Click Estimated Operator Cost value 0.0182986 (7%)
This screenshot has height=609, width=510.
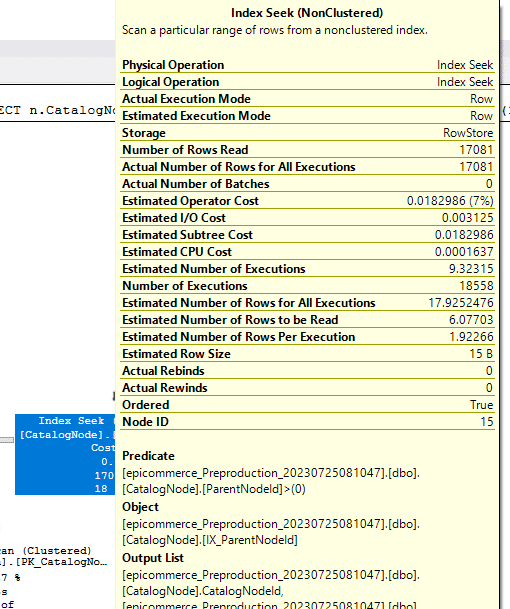tap(450, 201)
